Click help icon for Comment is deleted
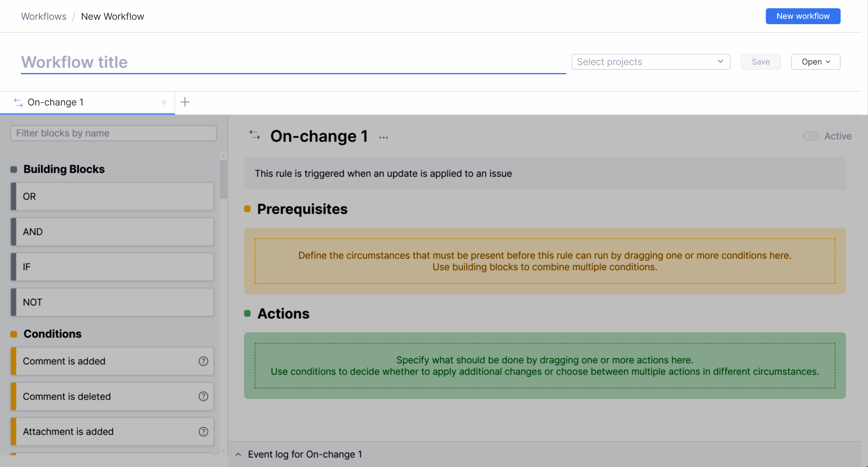This screenshot has height=467, width=868. pyautogui.click(x=203, y=396)
